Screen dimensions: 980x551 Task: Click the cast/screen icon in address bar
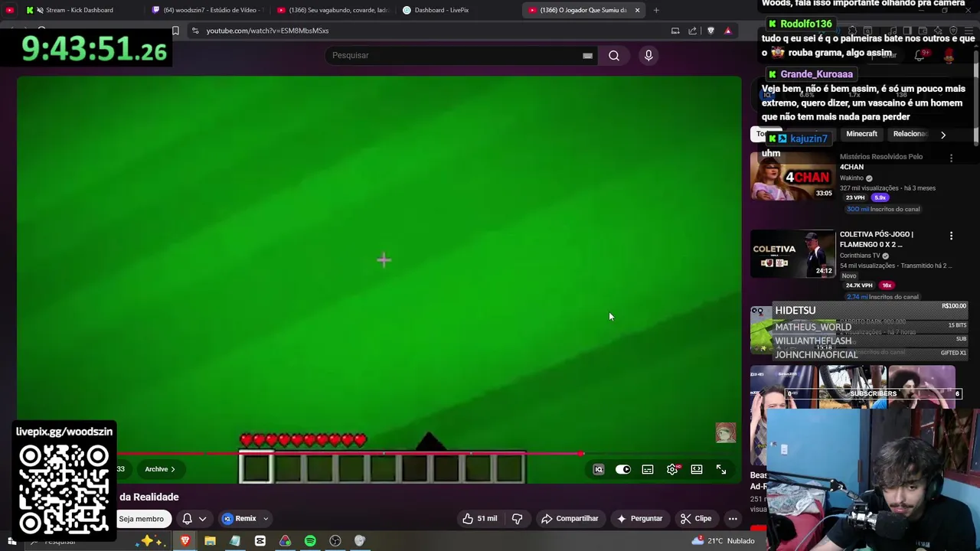point(675,31)
